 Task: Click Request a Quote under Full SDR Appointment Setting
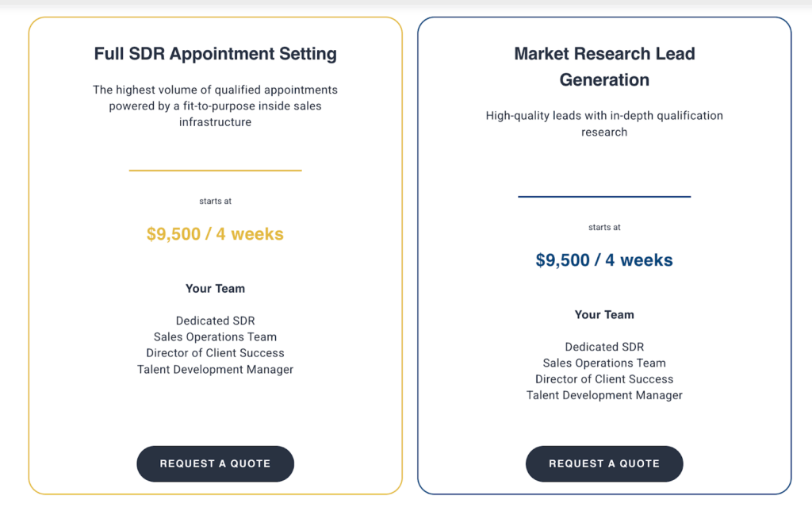click(x=215, y=463)
